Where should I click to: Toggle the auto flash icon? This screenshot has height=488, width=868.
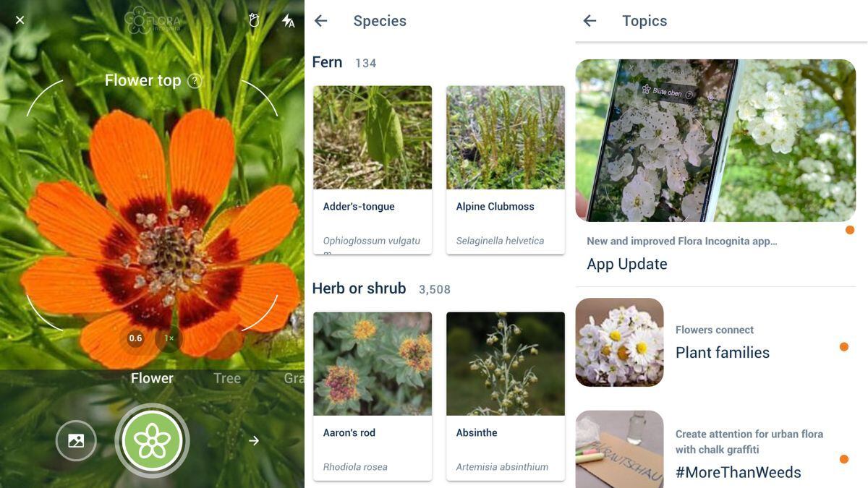[288, 20]
